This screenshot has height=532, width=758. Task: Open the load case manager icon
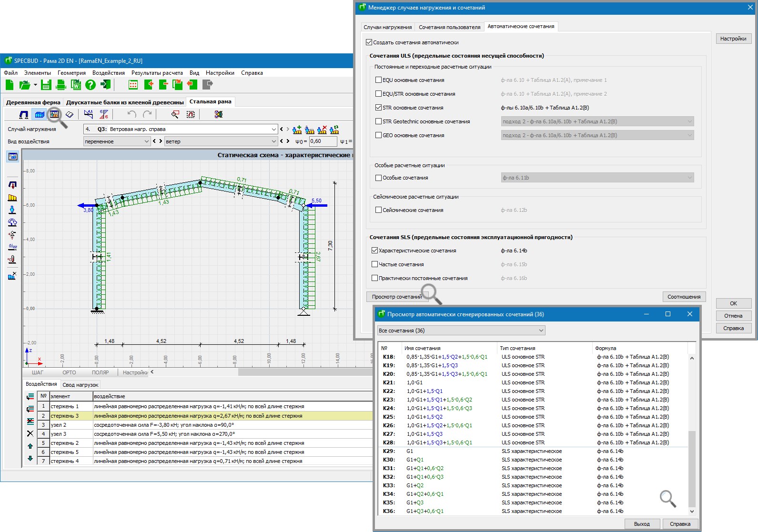coord(54,114)
